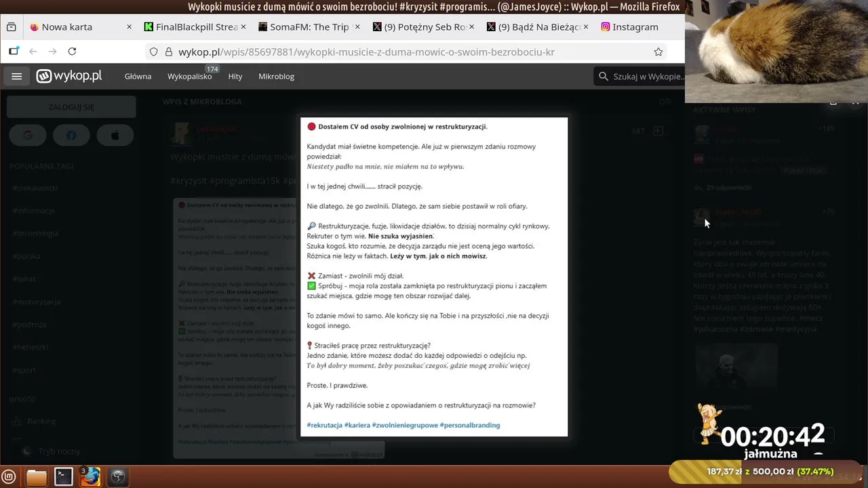Sign in with the Facebook button
The width and height of the screenshot is (868, 488).
[71, 136]
